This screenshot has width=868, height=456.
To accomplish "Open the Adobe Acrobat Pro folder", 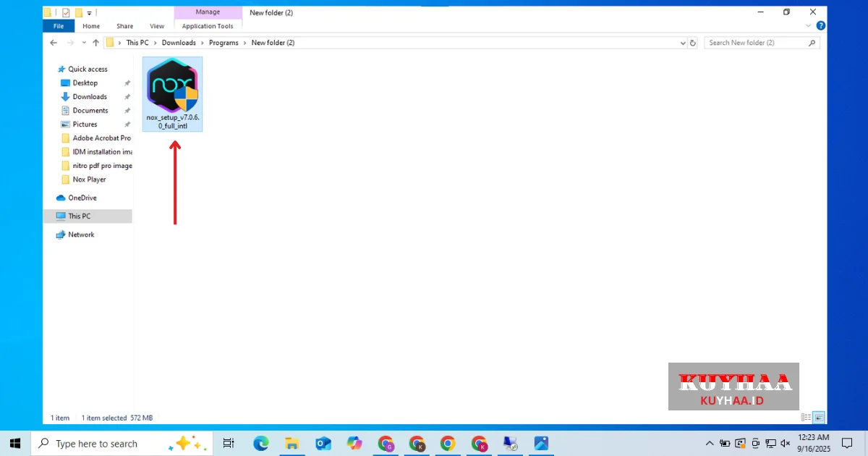I will click(x=101, y=138).
